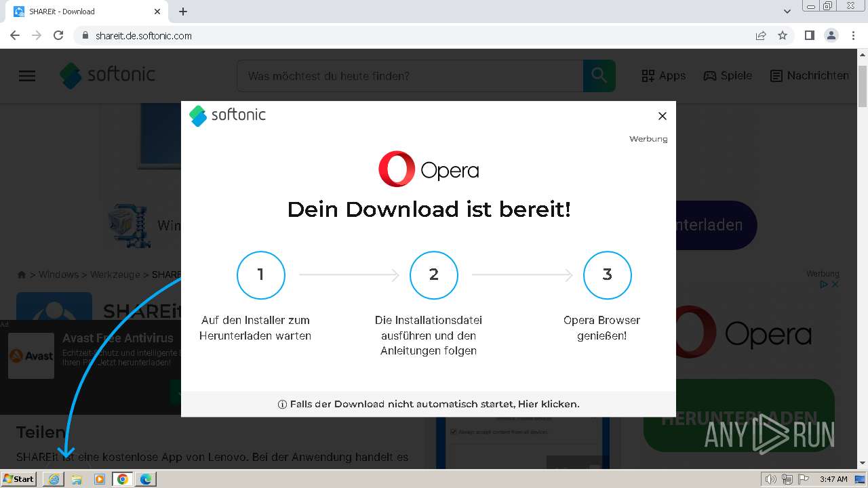The image size is (868, 488).
Task: Click the green HERUNTERLADEN button
Action: 739,415
